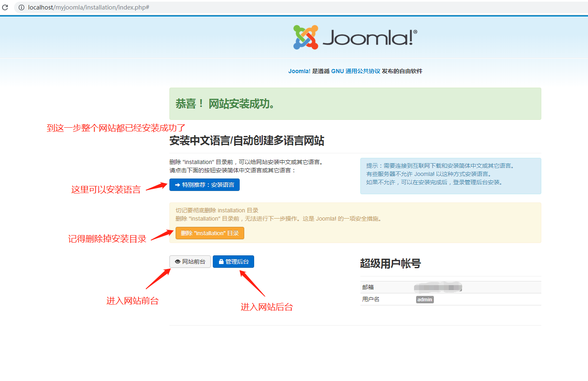Reload the page with the refresh icon

point(5,7)
